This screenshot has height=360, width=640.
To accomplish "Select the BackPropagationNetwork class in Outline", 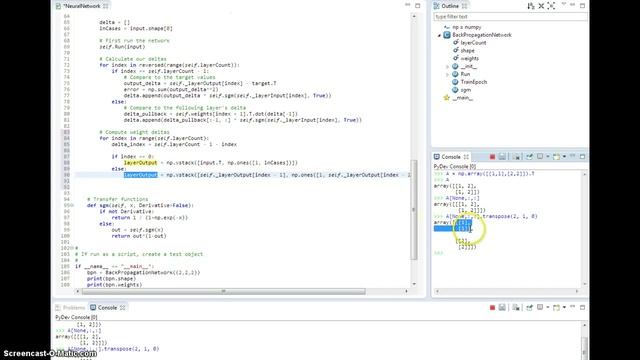I will pos(482,35).
